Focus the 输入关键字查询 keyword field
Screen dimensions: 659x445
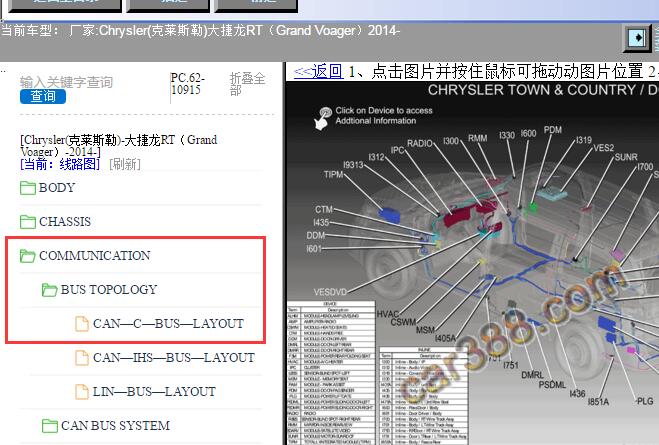click(x=66, y=82)
